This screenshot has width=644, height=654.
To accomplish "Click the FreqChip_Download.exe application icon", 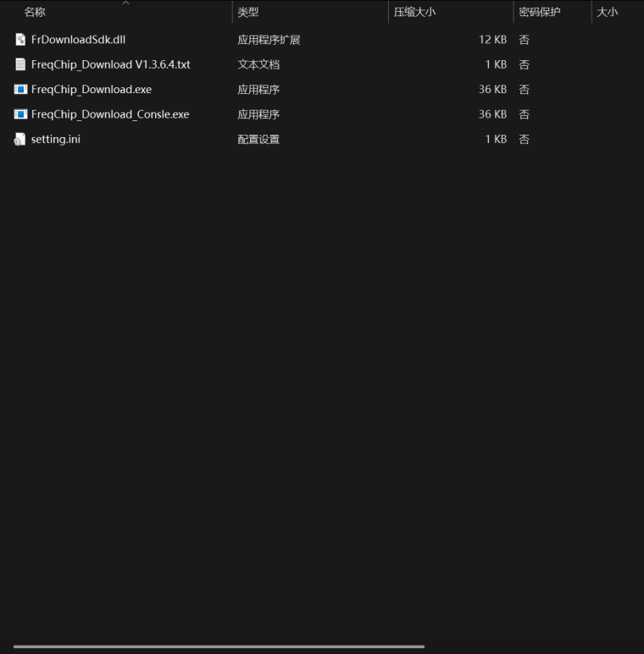I will coord(20,89).
